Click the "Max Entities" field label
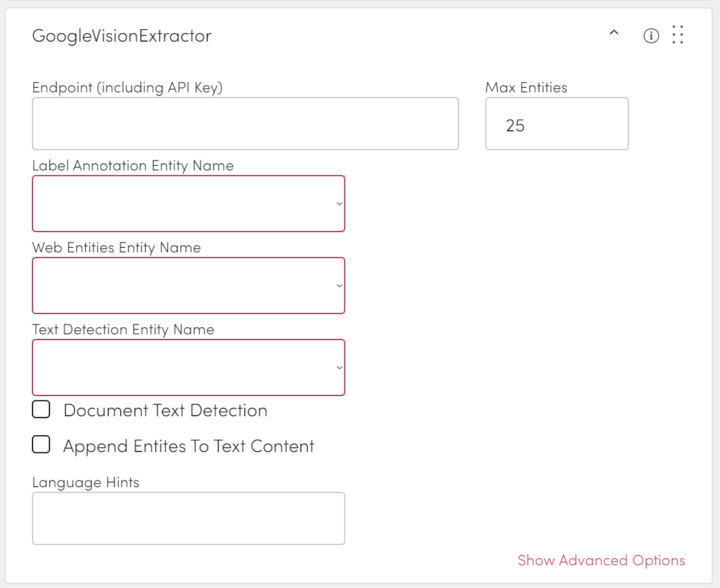This screenshot has width=720, height=588. tap(526, 88)
